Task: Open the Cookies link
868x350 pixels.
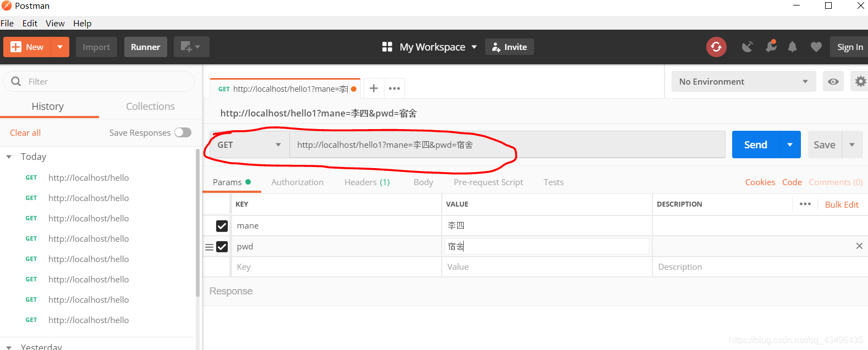Action: (760, 182)
